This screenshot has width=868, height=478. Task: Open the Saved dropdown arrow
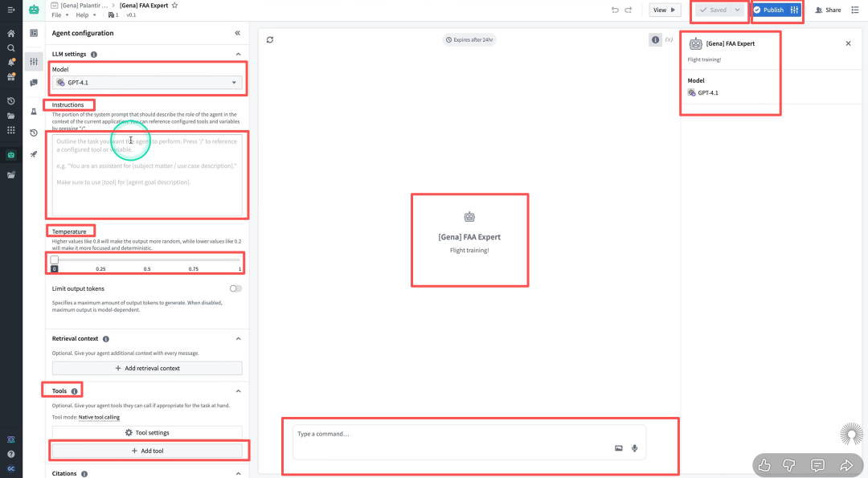(737, 10)
